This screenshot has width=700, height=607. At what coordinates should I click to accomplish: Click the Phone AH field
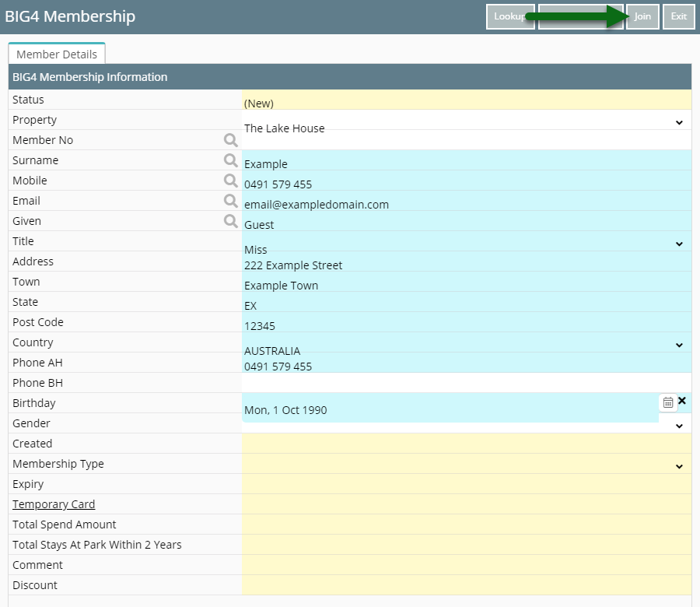coord(467,363)
